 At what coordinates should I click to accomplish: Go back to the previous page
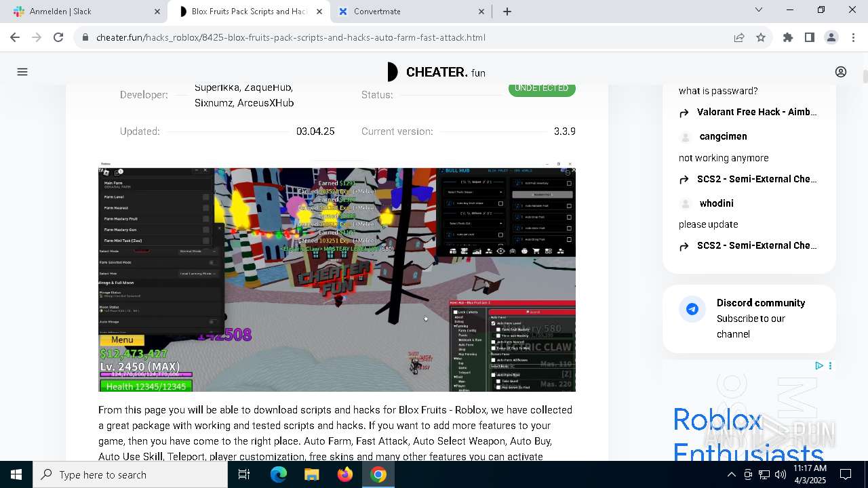point(15,38)
